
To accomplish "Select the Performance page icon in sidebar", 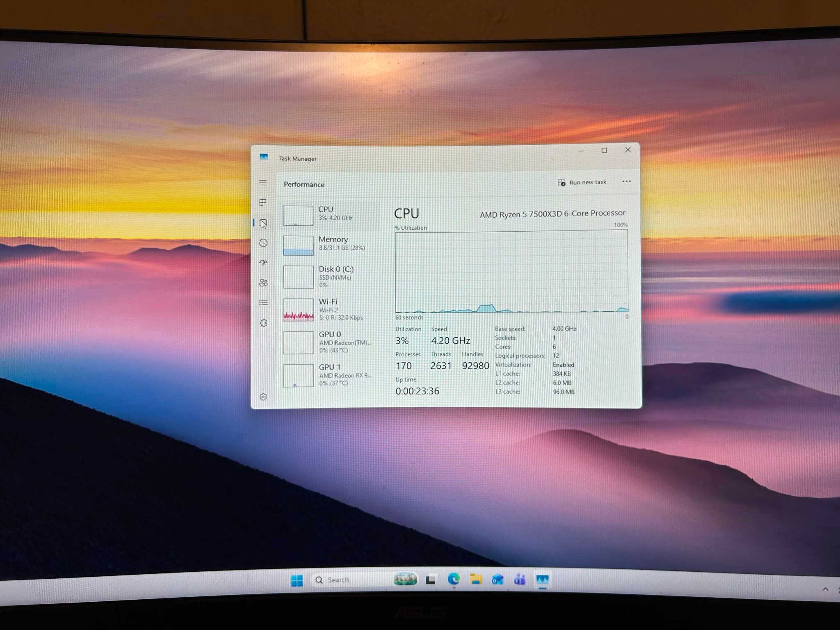I will pyautogui.click(x=263, y=224).
